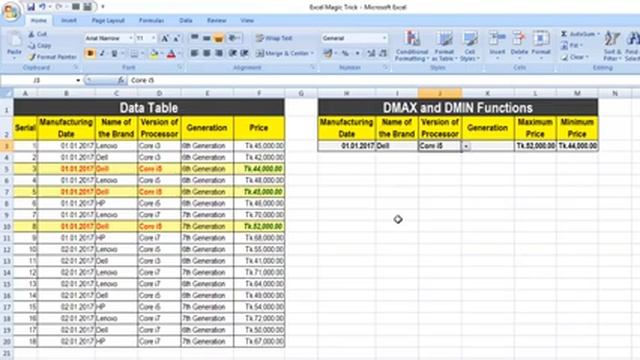Viewport: 640px width, 360px height.
Task: Select cell with Tk.44,000.00 Minimum Price
Action: point(578,146)
